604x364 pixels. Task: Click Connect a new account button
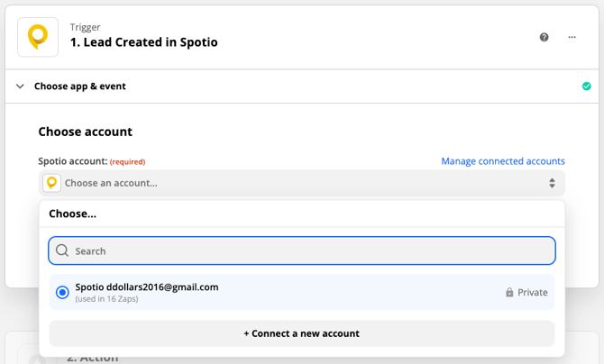(302, 333)
